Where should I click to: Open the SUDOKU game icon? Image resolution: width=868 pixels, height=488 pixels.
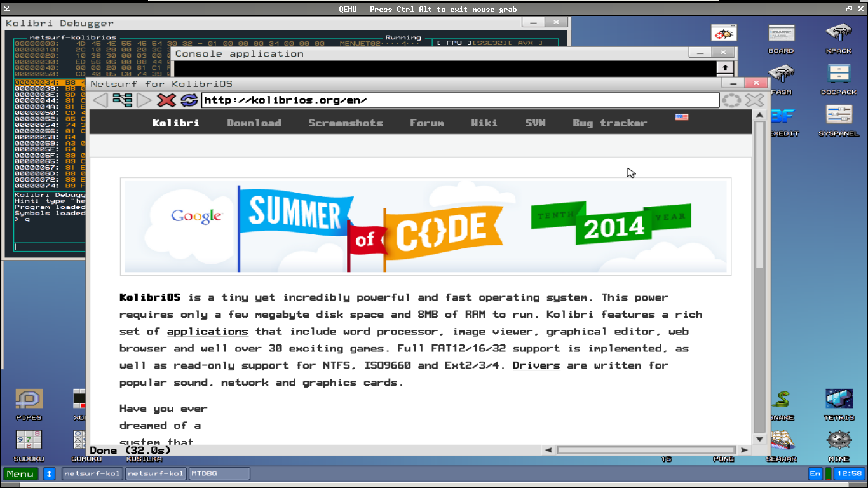tap(29, 444)
